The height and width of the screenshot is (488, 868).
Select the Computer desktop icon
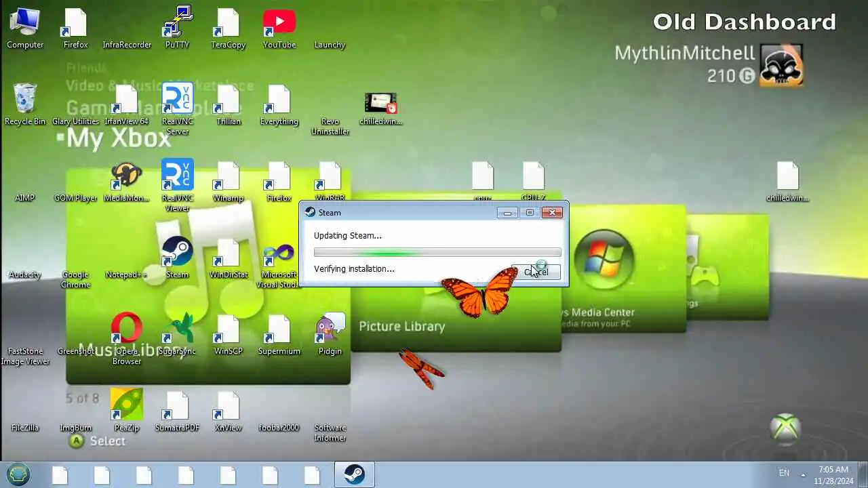[x=25, y=23]
